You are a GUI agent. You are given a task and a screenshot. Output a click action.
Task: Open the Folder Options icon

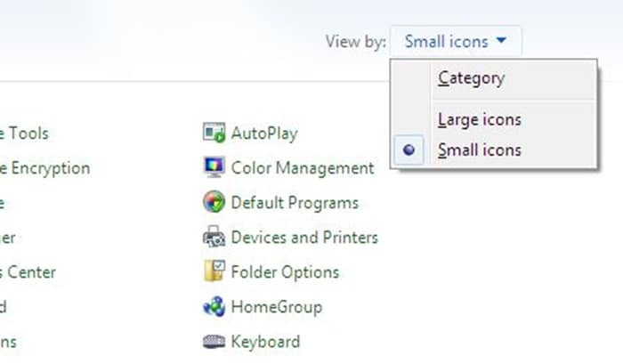(x=214, y=271)
